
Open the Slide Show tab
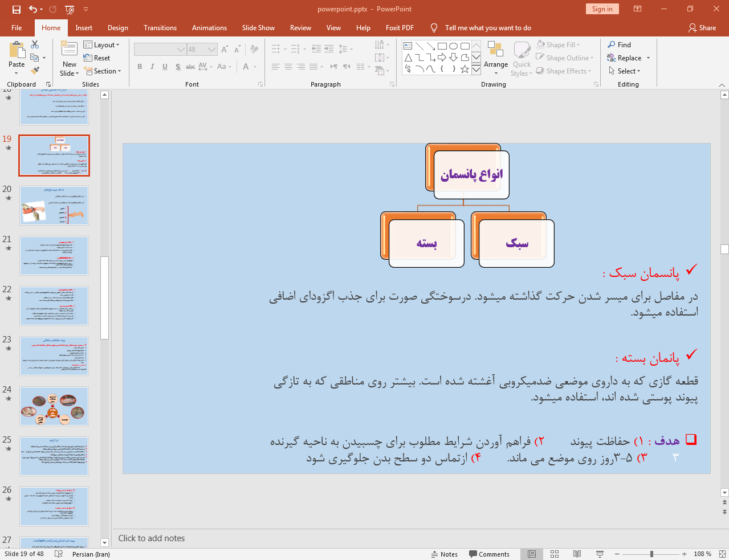(x=258, y=27)
